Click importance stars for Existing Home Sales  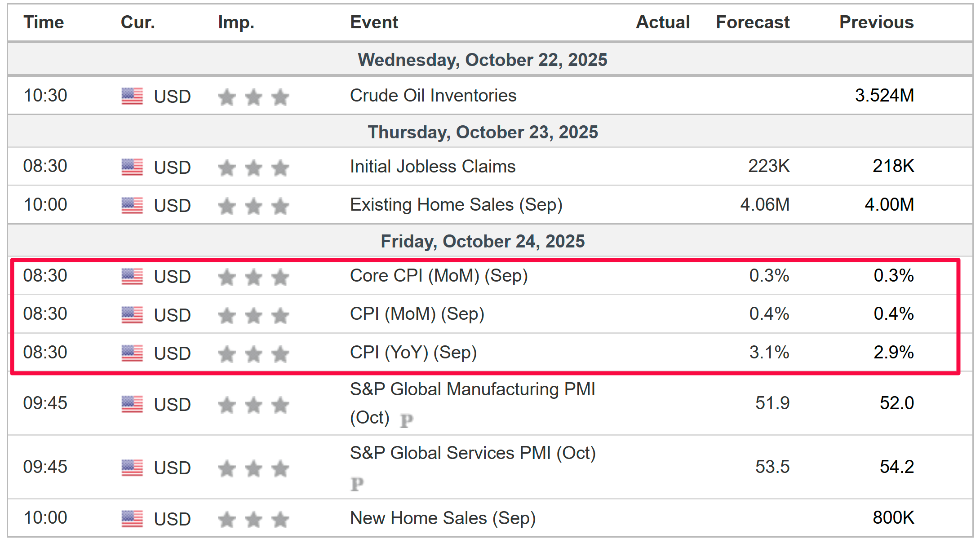pos(253,206)
